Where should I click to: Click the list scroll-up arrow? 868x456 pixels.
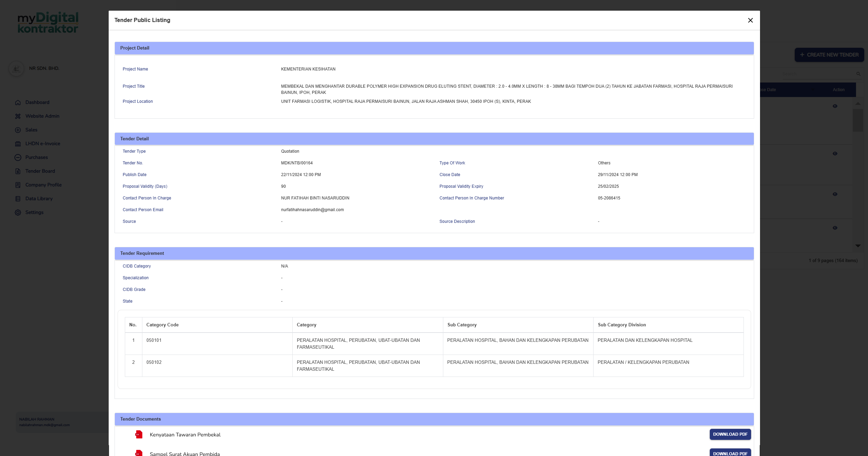[858, 104]
